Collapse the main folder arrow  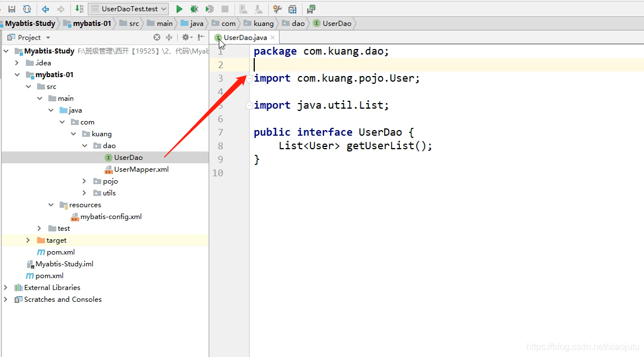(39, 99)
